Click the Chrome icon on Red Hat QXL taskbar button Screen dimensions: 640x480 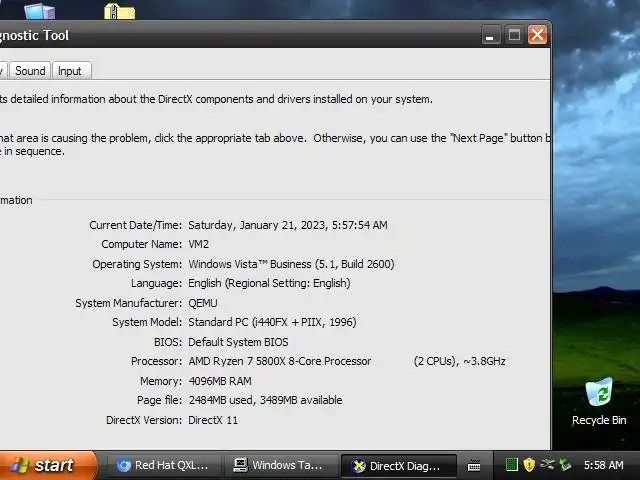[x=123, y=465]
